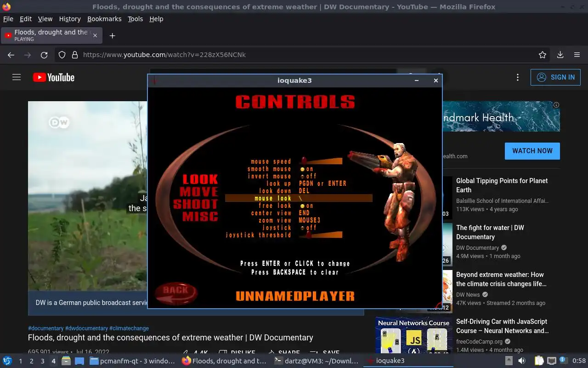Click the #documentary hashtag link

point(46,328)
